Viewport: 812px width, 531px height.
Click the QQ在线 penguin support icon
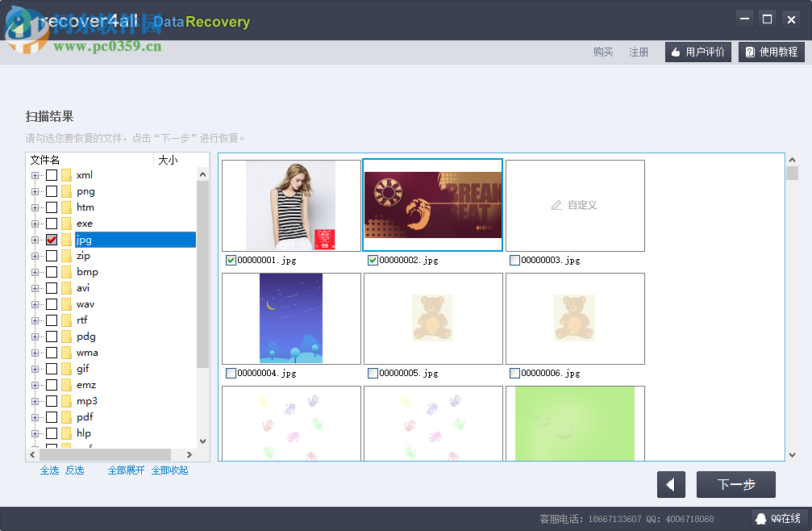pyautogui.click(x=761, y=518)
